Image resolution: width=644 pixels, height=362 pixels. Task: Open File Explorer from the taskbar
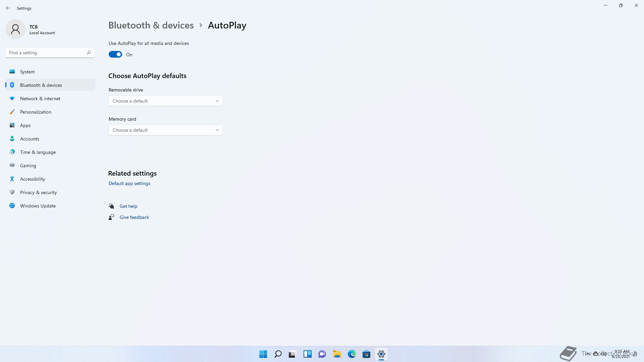click(337, 354)
